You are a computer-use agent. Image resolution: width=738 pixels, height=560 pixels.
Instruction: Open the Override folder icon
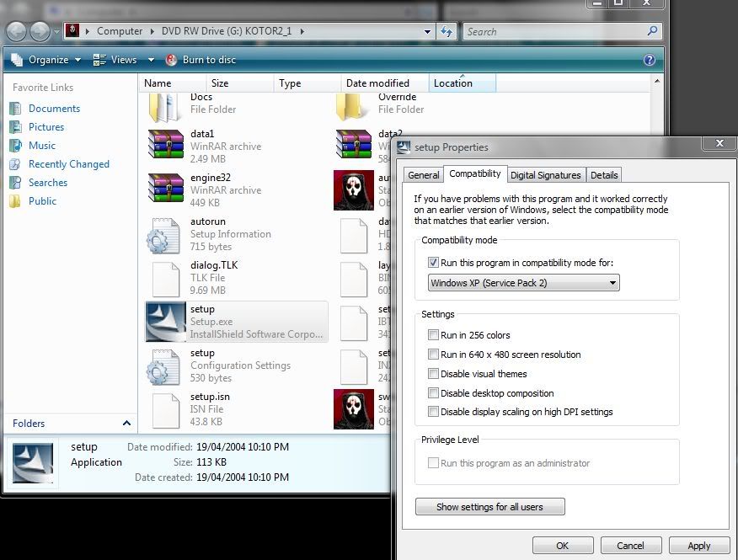point(352,107)
